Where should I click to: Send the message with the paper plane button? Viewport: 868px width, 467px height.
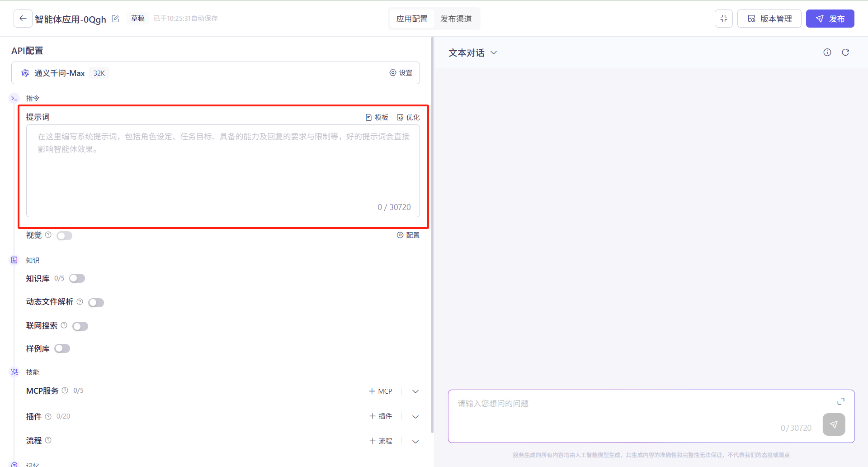pos(834,424)
